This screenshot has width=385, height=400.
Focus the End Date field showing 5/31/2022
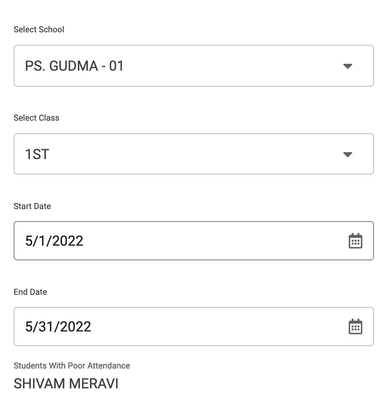pos(194,326)
